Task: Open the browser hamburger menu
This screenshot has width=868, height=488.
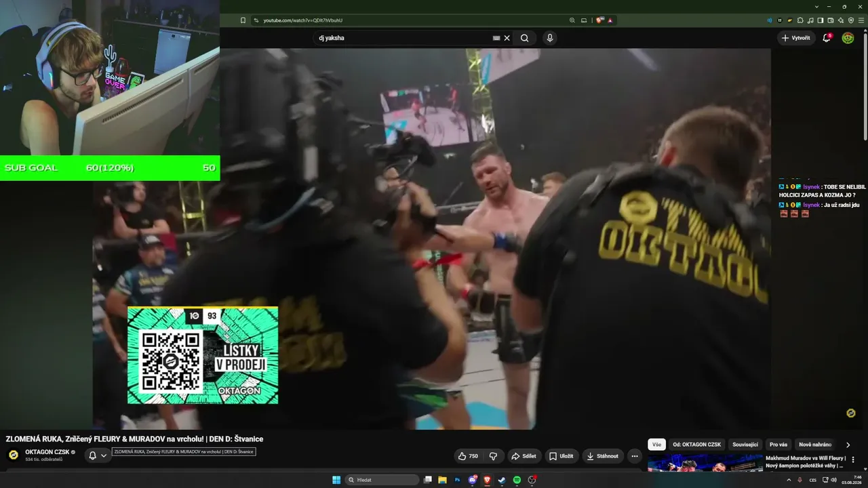Action: (861, 20)
